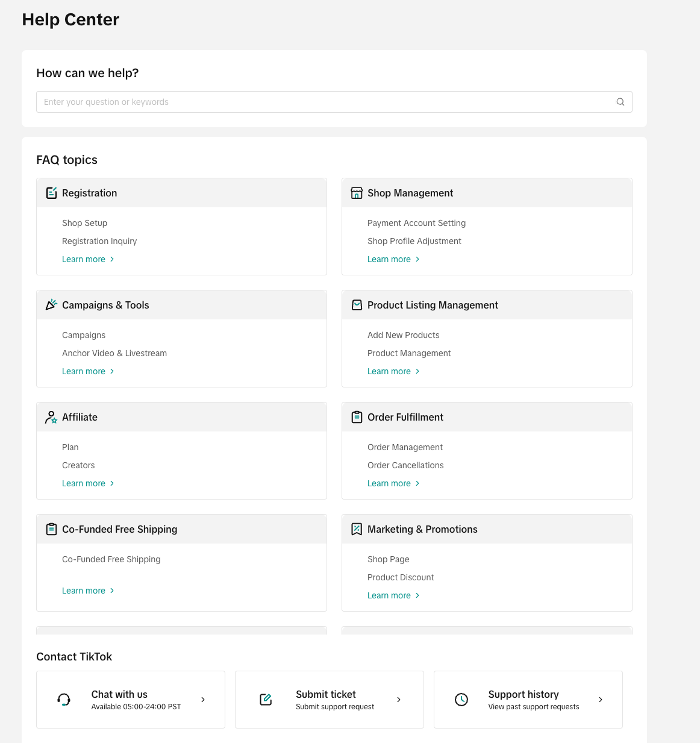Click the Affiliate person icon

click(x=52, y=417)
